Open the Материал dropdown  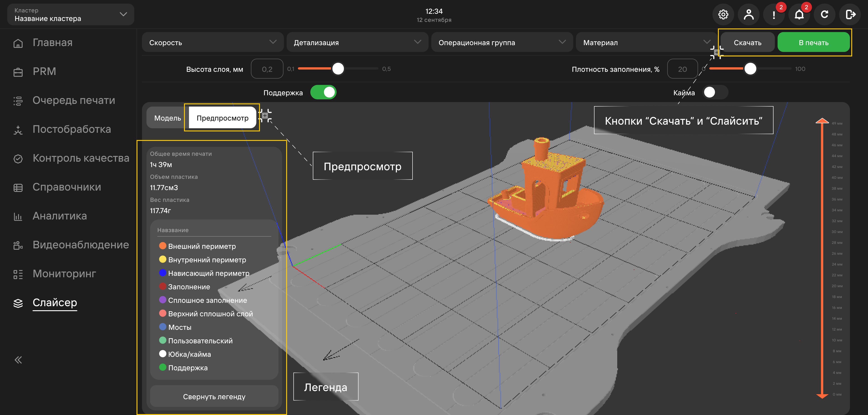coord(647,42)
